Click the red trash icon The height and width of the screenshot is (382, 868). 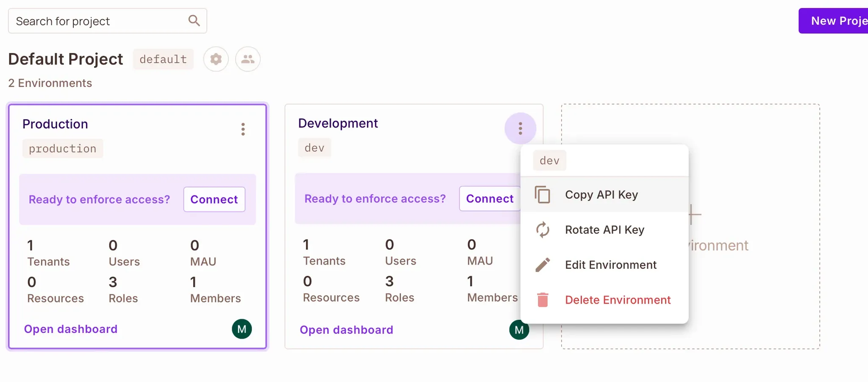[542, 300]
